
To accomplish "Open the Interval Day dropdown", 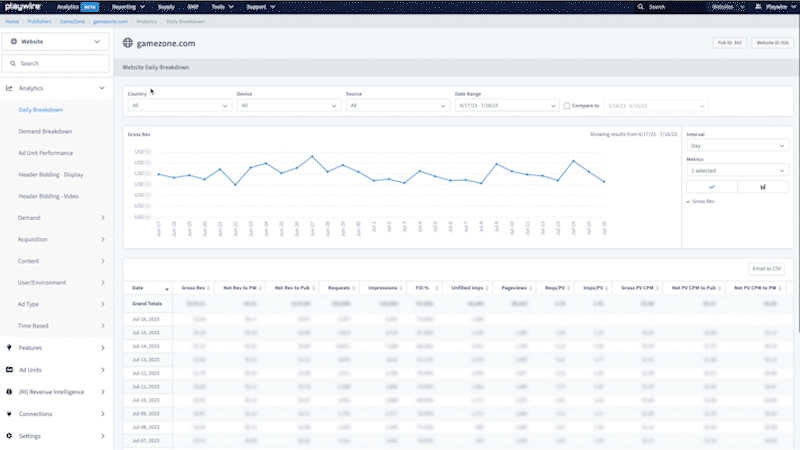I will tap(737, 145).
